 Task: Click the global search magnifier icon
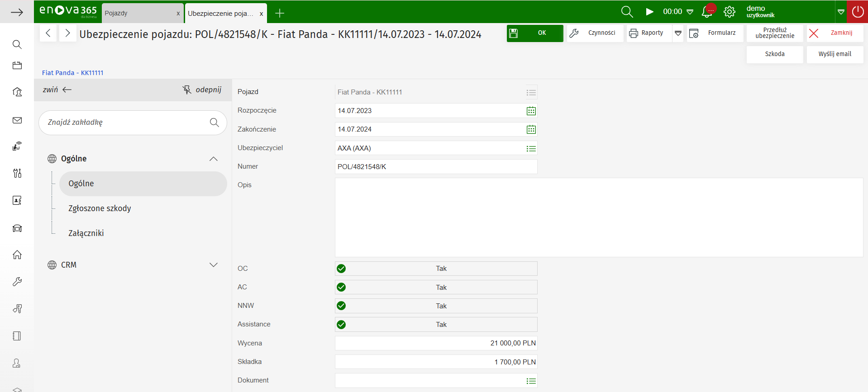627,12
